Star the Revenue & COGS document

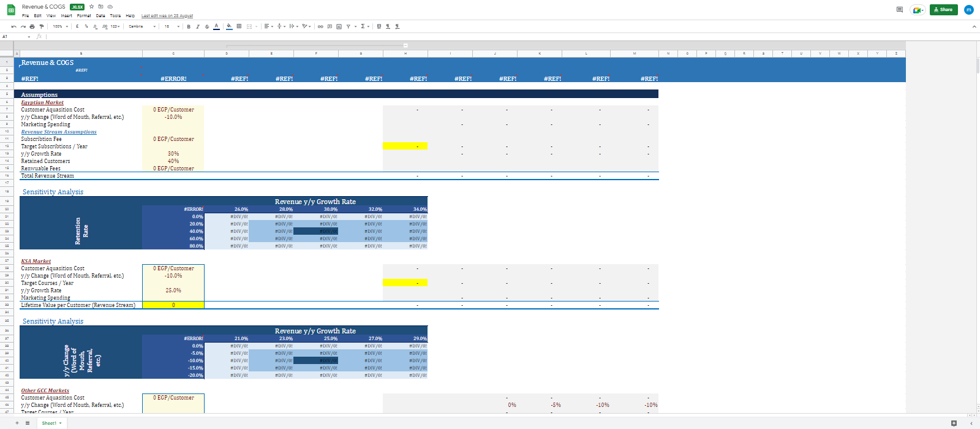pyautogui.click(x=91, y=7)
